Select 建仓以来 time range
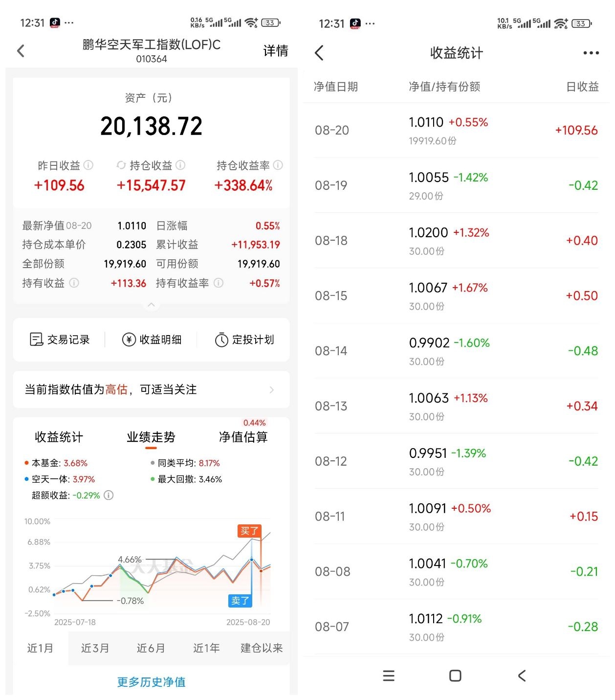Screen dimensions: 615x700 [262, 648]
